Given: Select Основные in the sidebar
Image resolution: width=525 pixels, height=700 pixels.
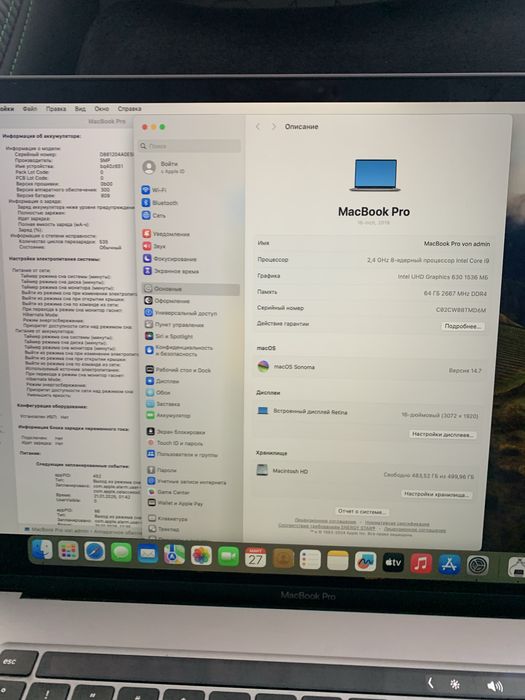Looking at the screenshot, I should [x=191, y=289].
